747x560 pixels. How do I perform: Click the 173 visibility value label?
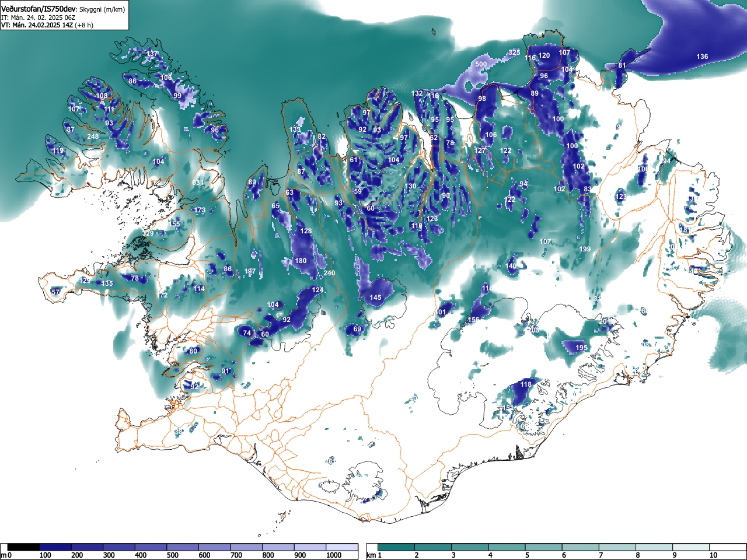(200, 210)
